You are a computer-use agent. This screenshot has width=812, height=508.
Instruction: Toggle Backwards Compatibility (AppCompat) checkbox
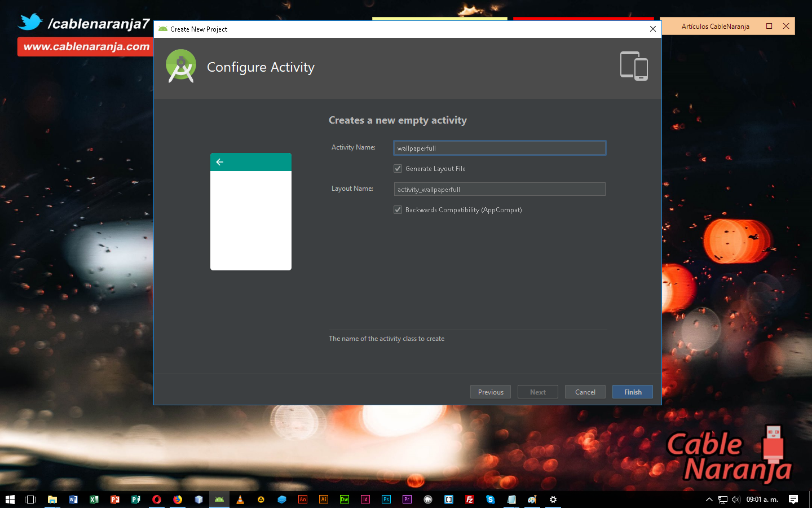[x=398, y=210]
